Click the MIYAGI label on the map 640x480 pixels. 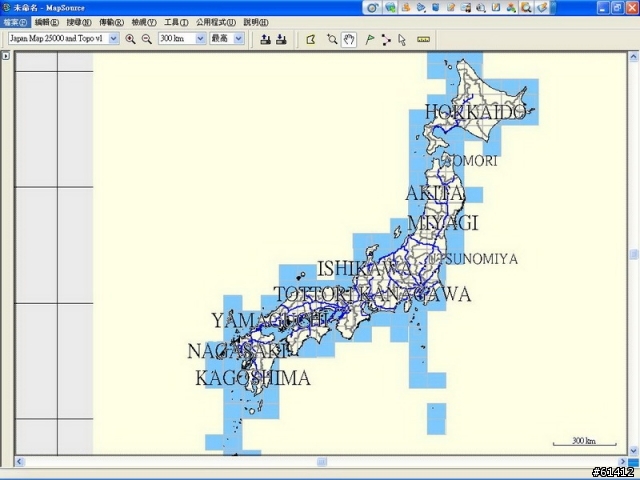click(x=442, y=223)
